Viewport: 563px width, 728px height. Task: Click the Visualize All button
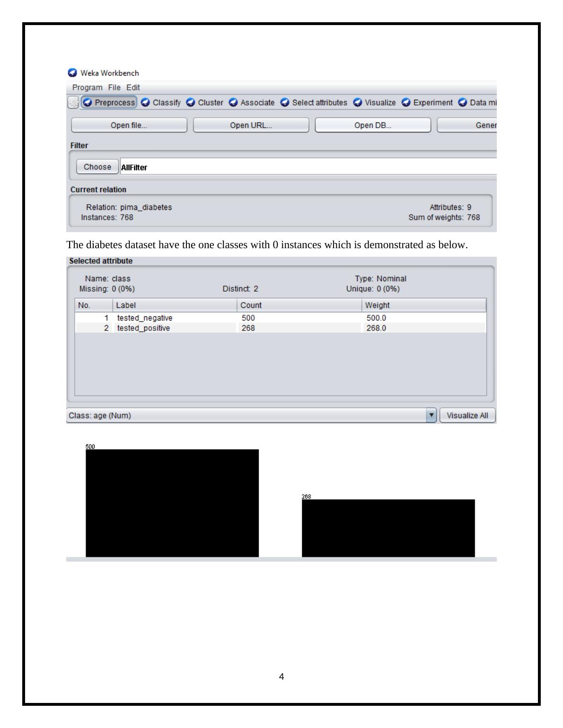coord(467,416)
